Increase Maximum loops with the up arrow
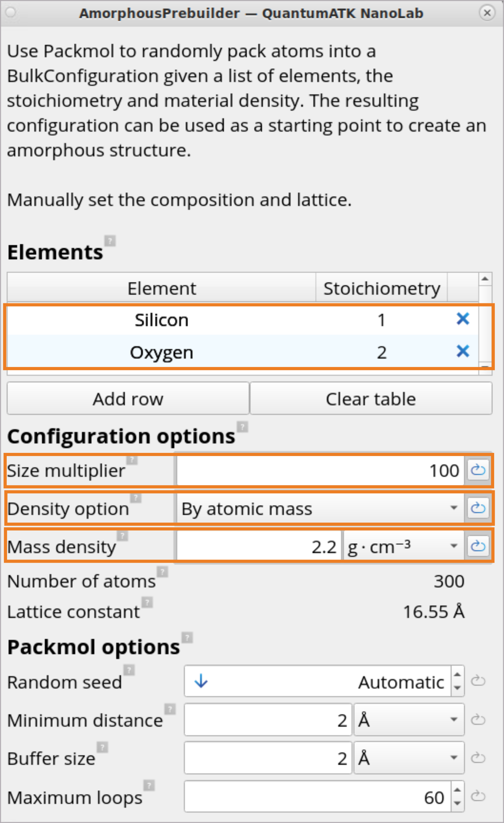Viewport: 504px width, 823px height. point(457,790)
